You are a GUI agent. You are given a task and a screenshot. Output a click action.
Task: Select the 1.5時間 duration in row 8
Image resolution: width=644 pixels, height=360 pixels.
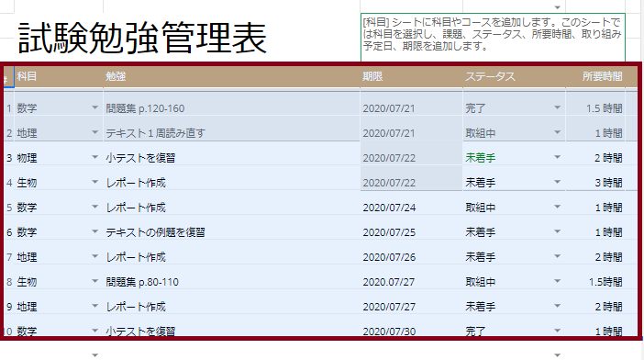point(605,282)
